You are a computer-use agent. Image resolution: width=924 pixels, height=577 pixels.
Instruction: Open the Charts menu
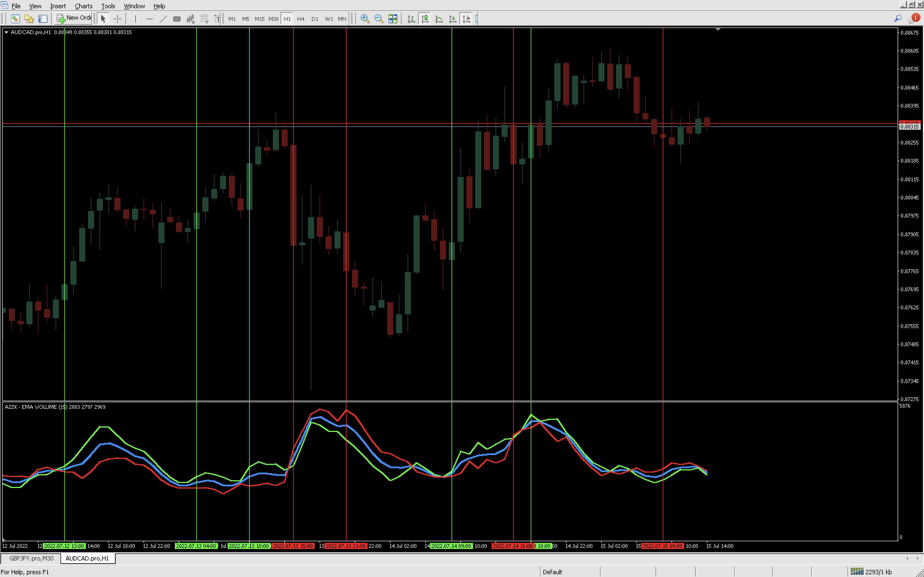84,6
